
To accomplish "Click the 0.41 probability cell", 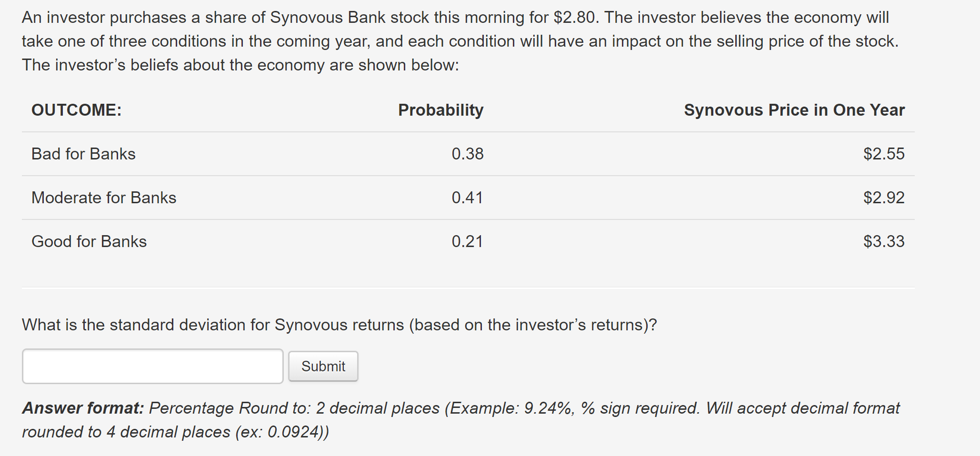I will click(x=468, y=198).
